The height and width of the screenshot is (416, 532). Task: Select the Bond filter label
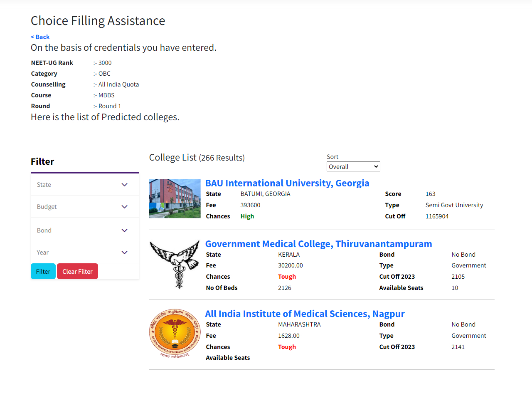pos(44,230)
